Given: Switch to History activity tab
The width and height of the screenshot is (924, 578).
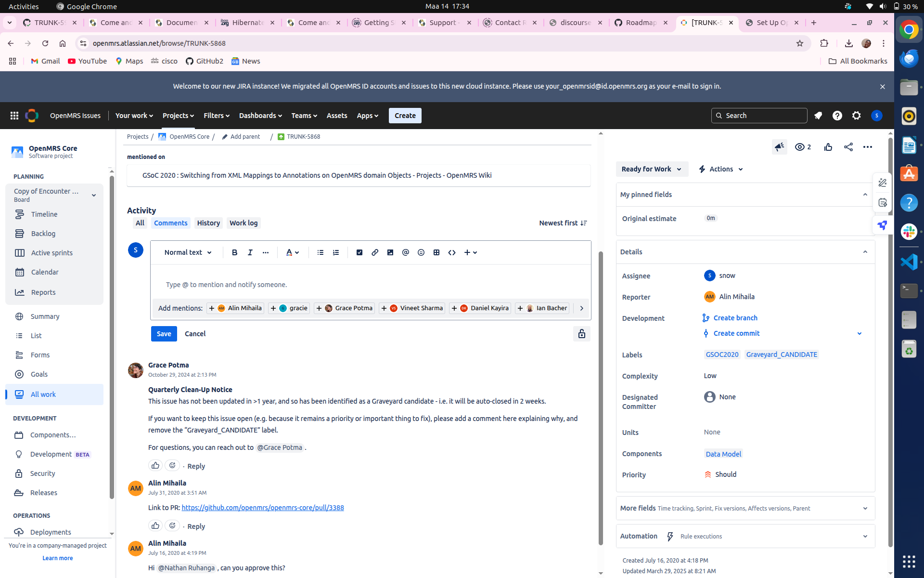Looking at the screenshot, I should click(208, 223).
